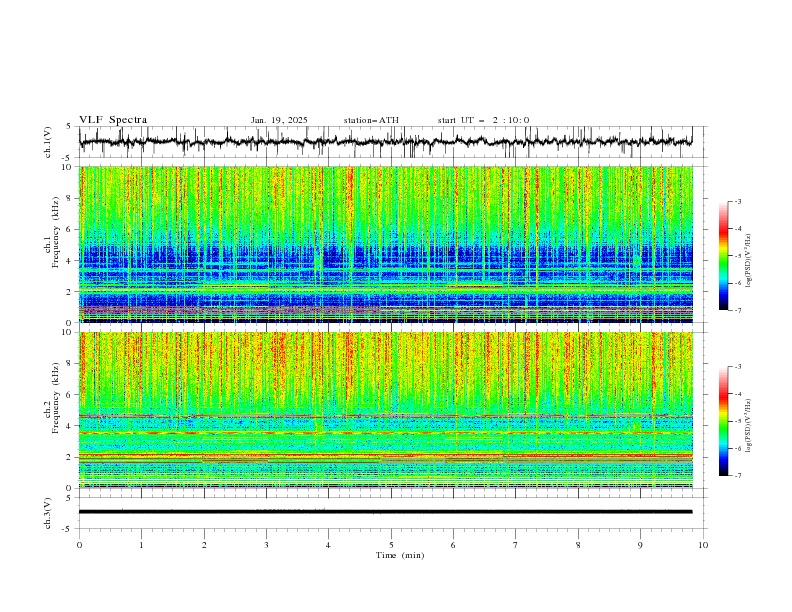Click the ch.1 'Frequency (kHz)' axis label

[56, 232]
